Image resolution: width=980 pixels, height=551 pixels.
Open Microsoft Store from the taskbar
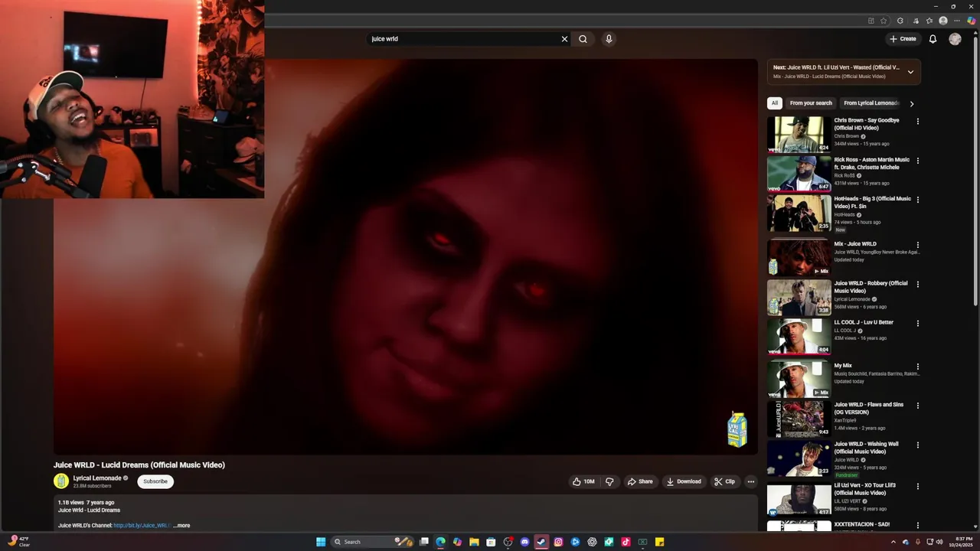coord(491,542)
